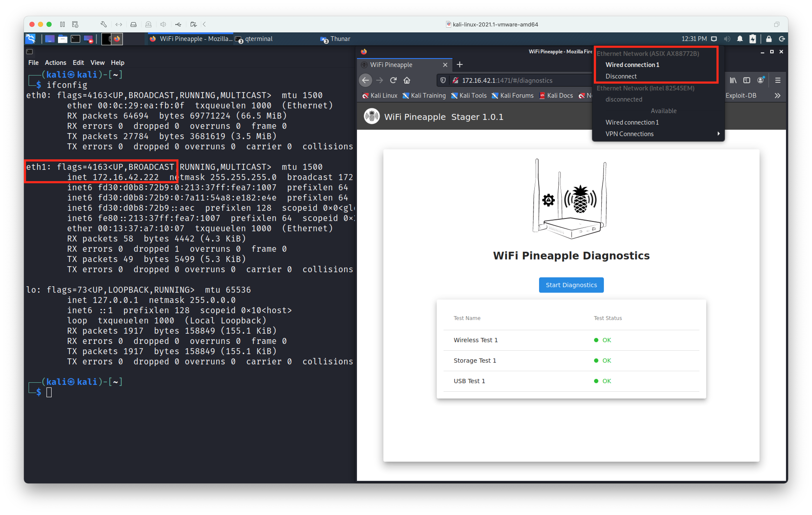Open the file manager launcher icon

(x=62, y=39)
